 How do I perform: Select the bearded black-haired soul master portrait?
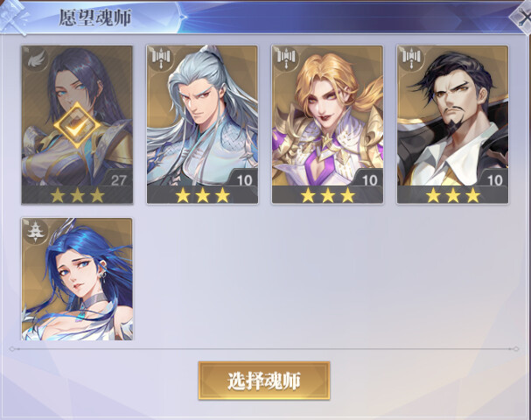tap(453, 124)
